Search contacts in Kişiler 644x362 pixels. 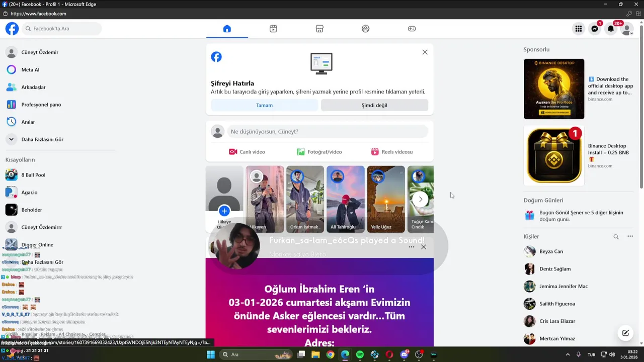616,236
